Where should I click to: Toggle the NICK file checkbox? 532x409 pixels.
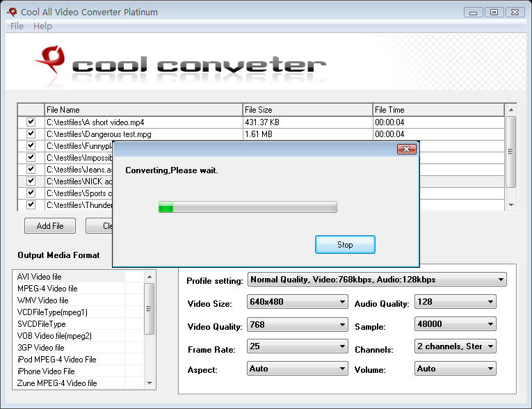pyautogui.click(x=31, y=181)
